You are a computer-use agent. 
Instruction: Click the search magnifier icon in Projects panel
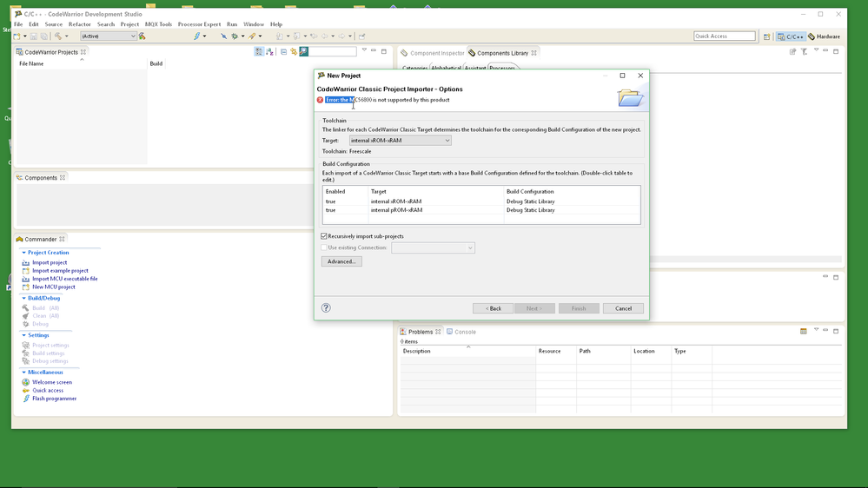[x=304, y=51]
